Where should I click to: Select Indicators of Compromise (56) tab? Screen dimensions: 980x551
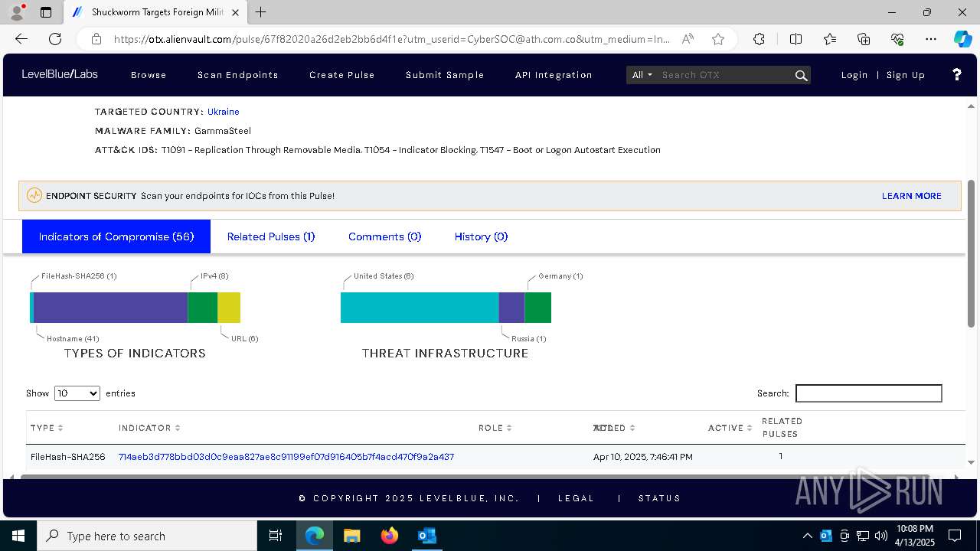pos(116,236)
